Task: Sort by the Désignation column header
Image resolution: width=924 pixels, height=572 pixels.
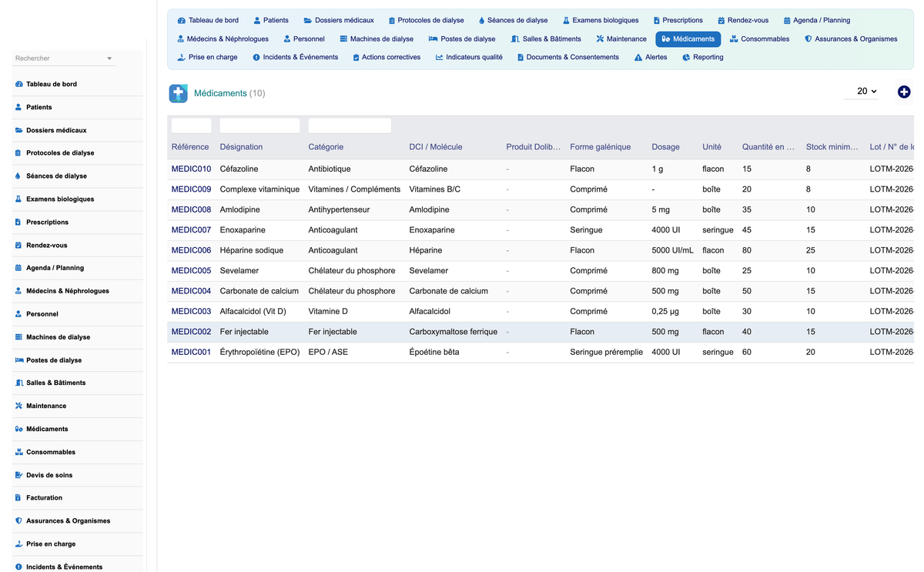Action: tap(241, 147)
